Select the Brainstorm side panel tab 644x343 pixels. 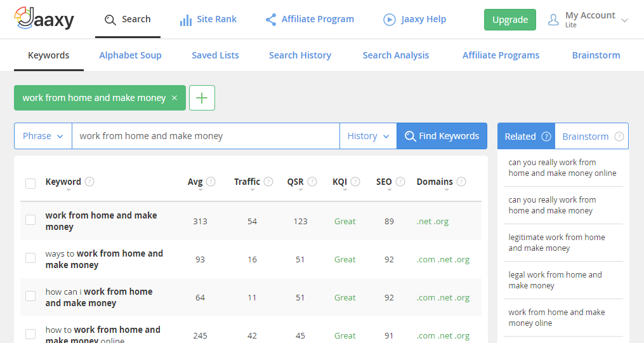pyautogui.click(x=591, y=136)
